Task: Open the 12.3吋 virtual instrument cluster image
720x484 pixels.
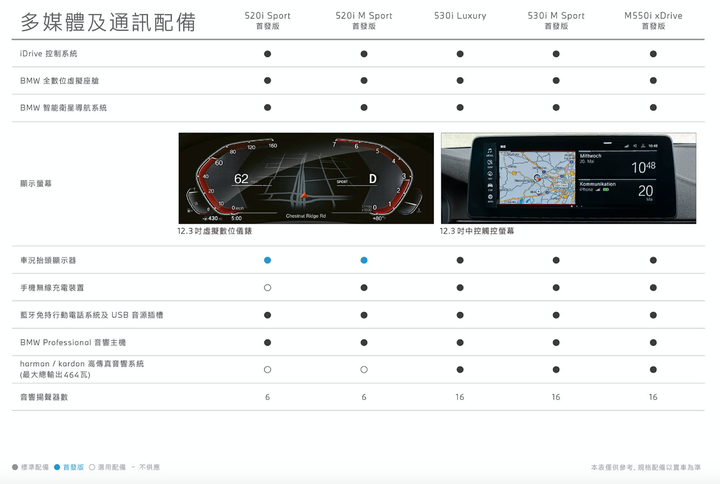Action: (306, 178)
